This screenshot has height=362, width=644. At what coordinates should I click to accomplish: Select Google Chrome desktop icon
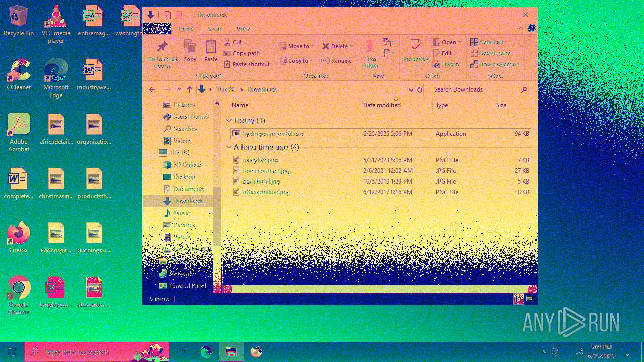click(x=19, y=295)
